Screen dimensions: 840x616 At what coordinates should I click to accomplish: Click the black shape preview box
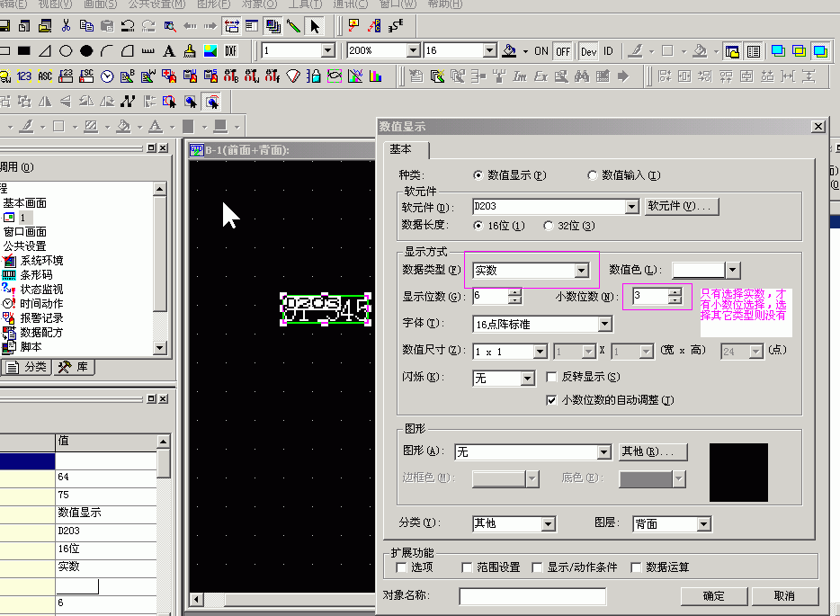click(738, 472)
